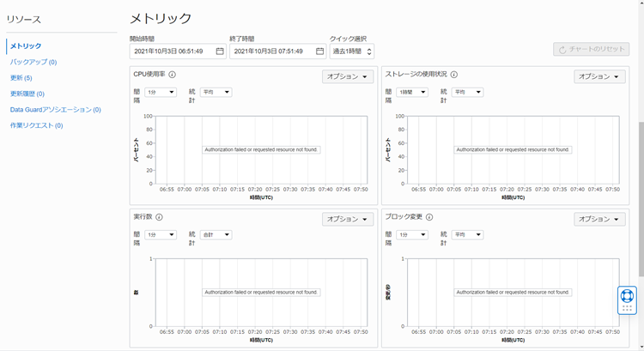Screen dimensions: 644x351
Task: Click the info icon beside ストレージの使用状況
Action: coord(454,75)
